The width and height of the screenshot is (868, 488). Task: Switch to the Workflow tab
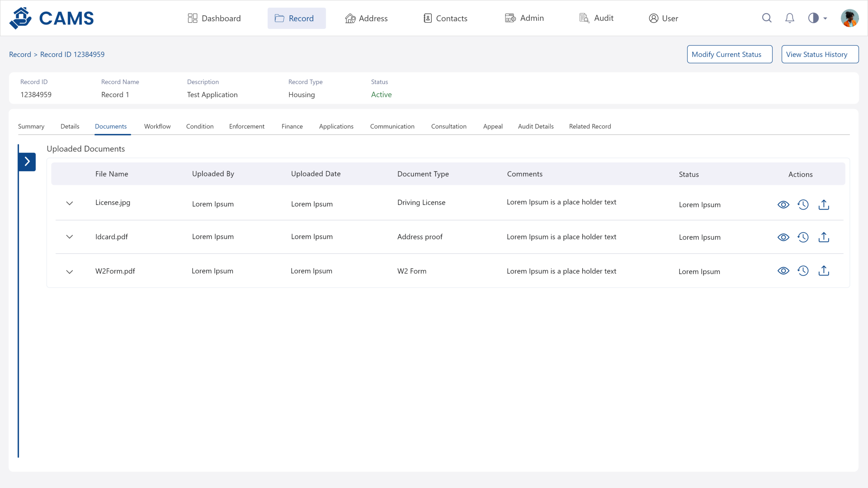pos(157,126)
